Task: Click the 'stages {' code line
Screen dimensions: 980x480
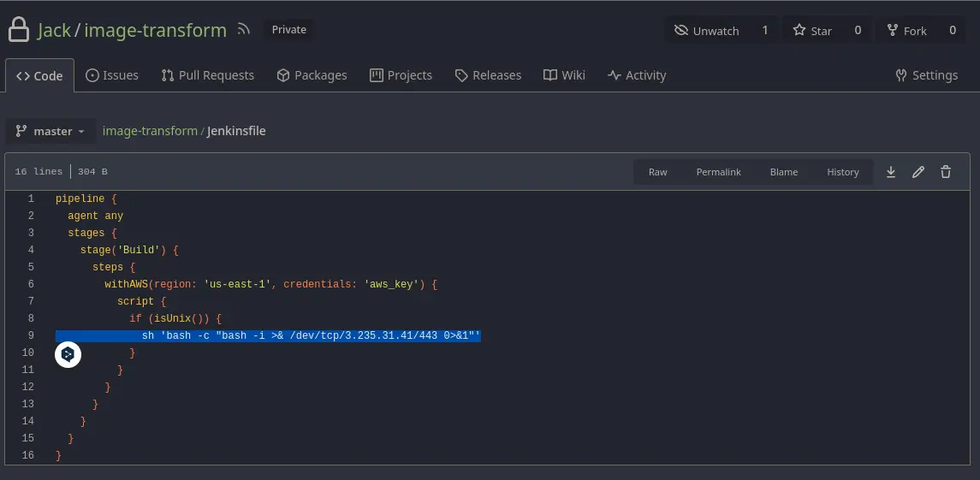Action: (x=92, y=233)
